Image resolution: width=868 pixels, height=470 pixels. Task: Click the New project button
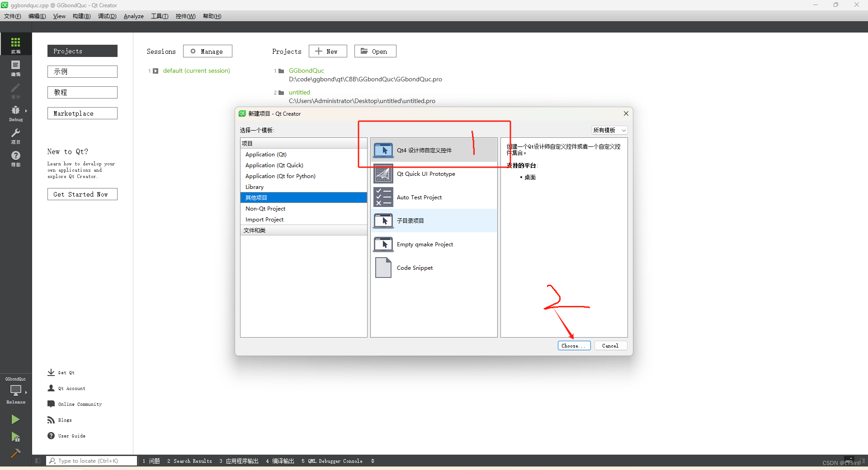point(328,52)
